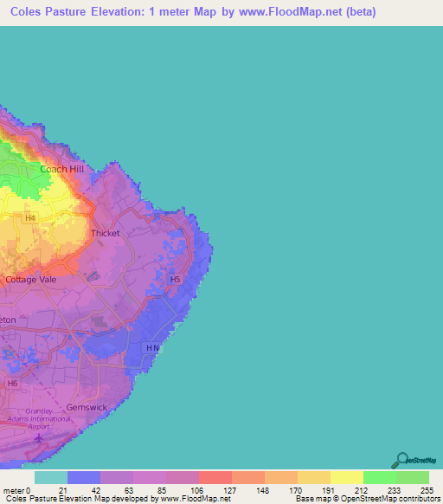Image resolution: width=443 pixels, height=504 pixels.
Task: Select the H6 road shield
Action: click(12, 383)
